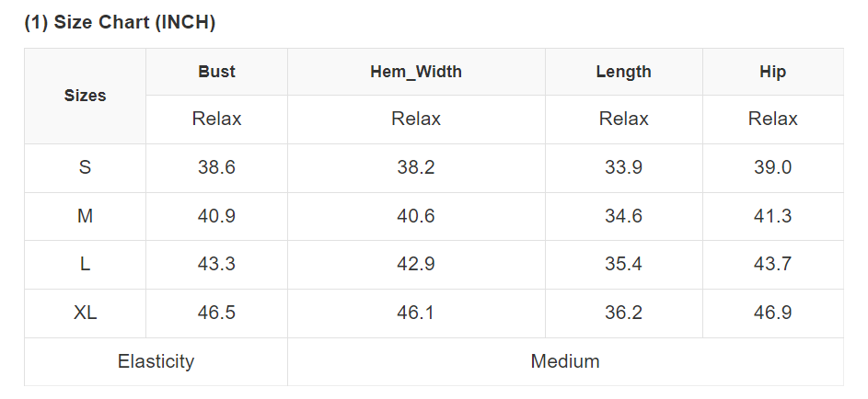The height and width of the screenshot is (399, 868).
Task: Click the 40.6 hem width value
Action: click(x=416, y=216)
